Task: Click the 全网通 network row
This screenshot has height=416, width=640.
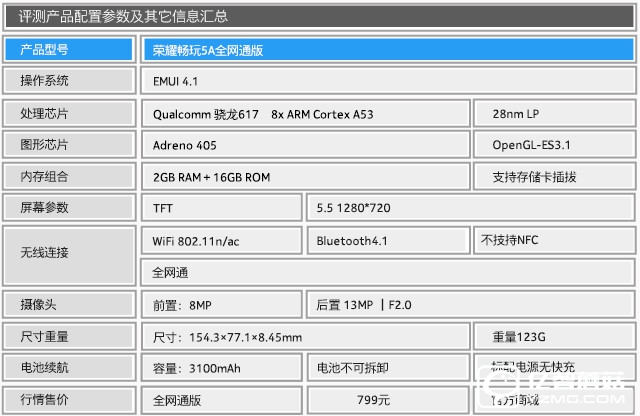Action: pos(388,272)
